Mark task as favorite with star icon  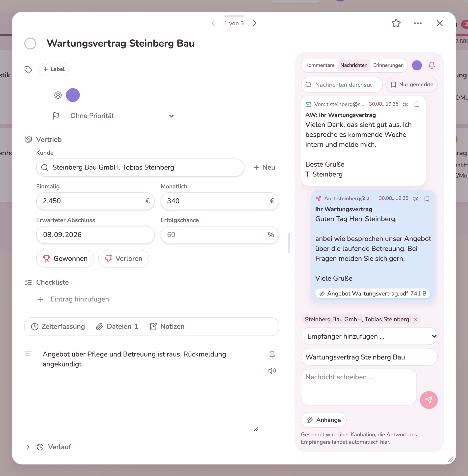coord(396,23)
